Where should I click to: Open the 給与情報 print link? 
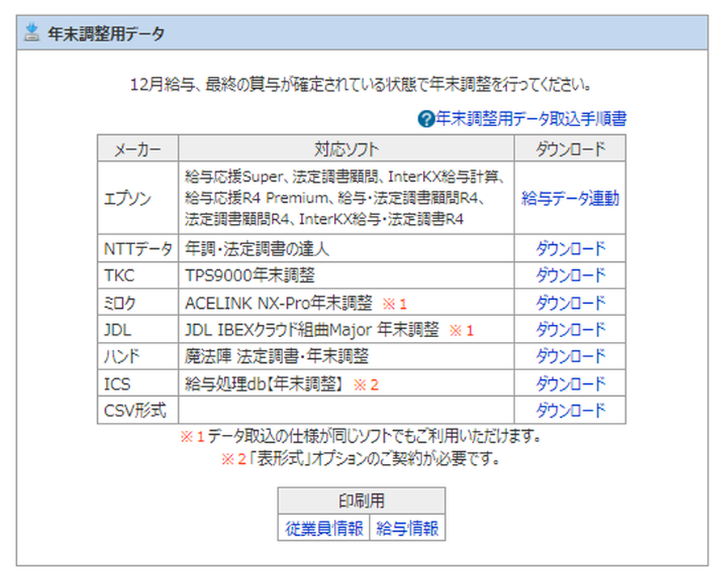407,529
